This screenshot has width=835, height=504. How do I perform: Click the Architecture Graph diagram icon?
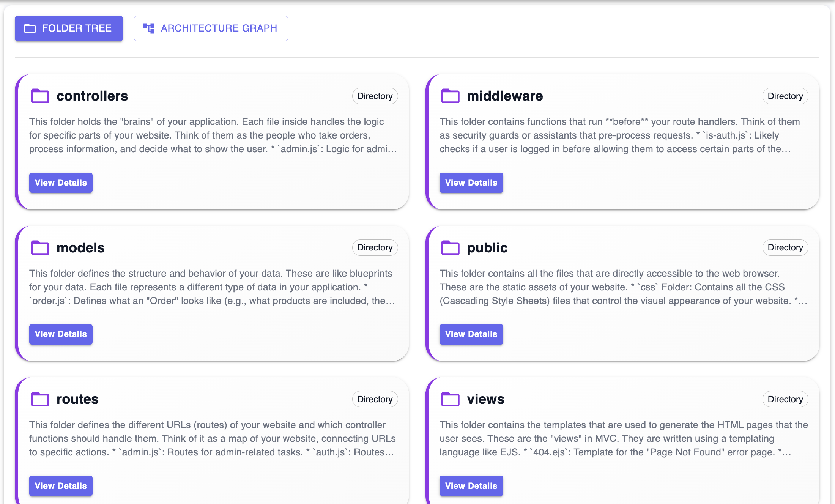coord(149,28)
